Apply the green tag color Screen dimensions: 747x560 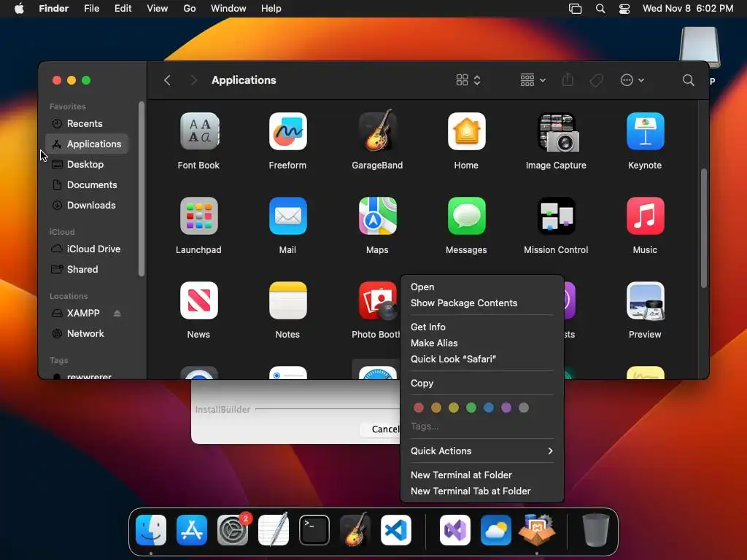click(471, 408)
